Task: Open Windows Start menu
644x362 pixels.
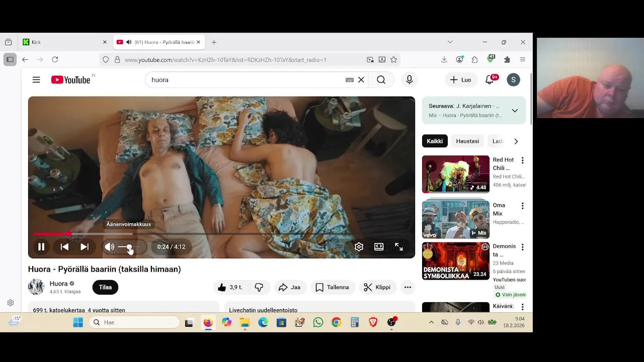Action: pyautogui.click(x=78, y=323)
